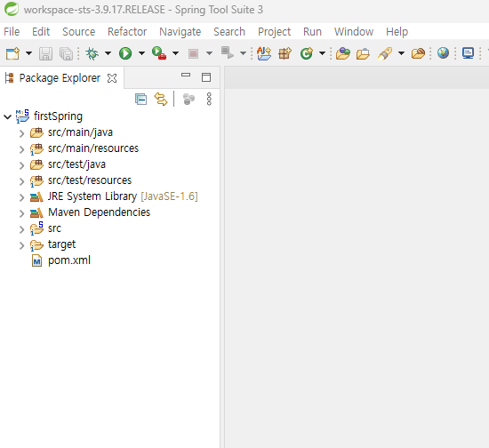The width and height of the screenshot is (489, 448).
Task: Select the pom.xml file
Action: tap(69, 260)
